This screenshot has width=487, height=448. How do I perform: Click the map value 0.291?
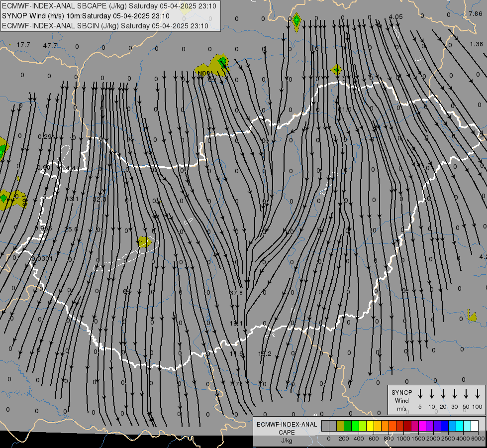46,137
